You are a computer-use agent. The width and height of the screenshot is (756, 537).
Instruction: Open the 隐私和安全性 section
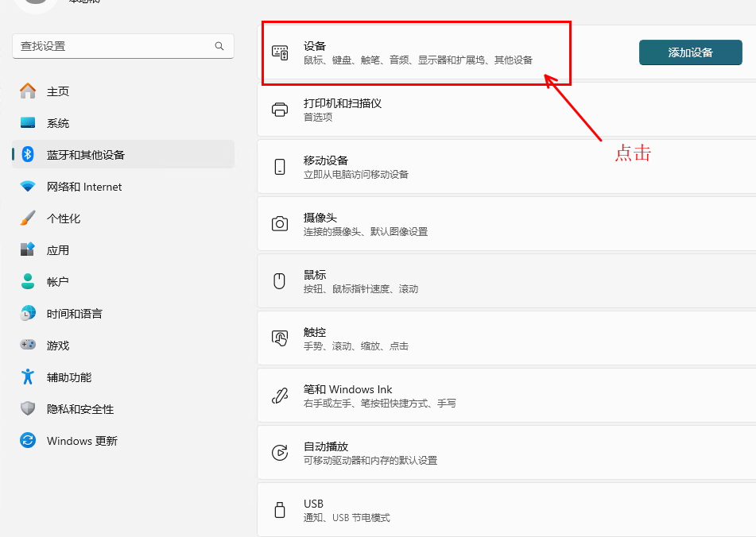coord(79,409)
